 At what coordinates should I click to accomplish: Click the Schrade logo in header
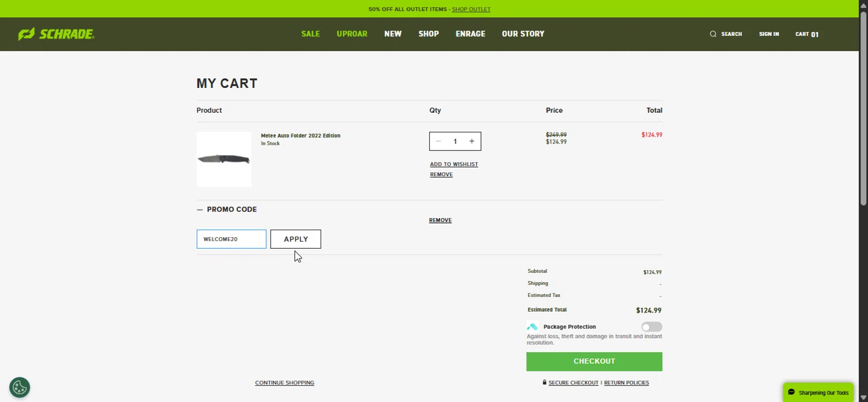pos(56,34)
